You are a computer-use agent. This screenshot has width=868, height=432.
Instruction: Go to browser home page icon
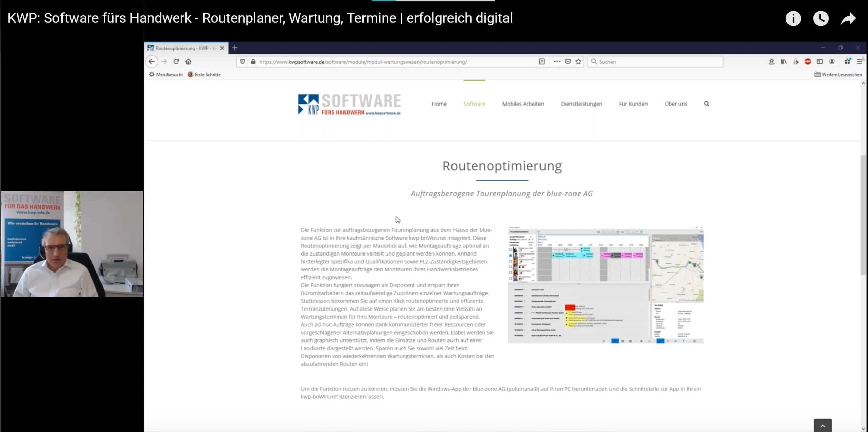[188, 61]
